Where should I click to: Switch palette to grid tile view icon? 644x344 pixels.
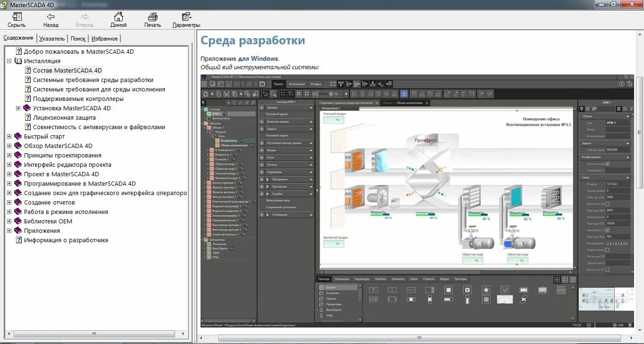point(557,279)
